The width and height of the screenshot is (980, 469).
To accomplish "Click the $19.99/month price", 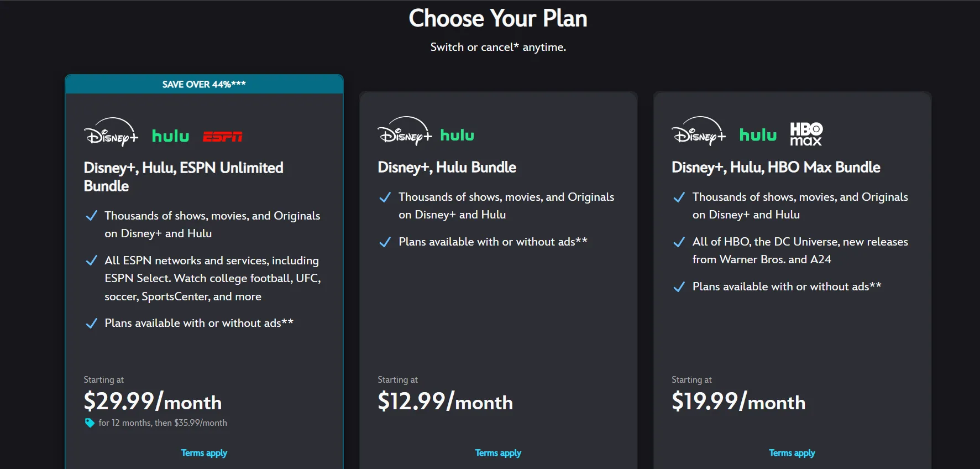I will [x=738, y=402].
